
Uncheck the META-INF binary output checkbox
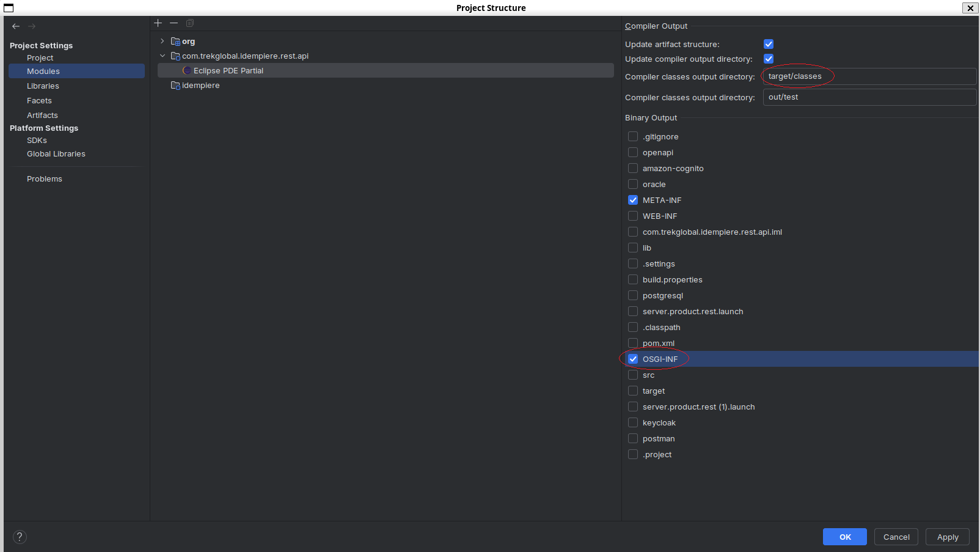[632, 199]
